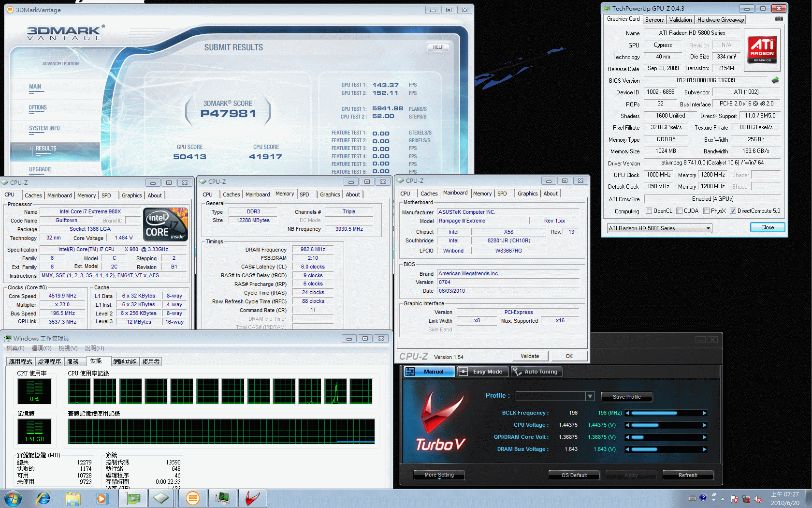The height and width of the screenshot is (508, 812).
Task: Open Task Manager 說明(H) menu
Action: coord(94,348)
